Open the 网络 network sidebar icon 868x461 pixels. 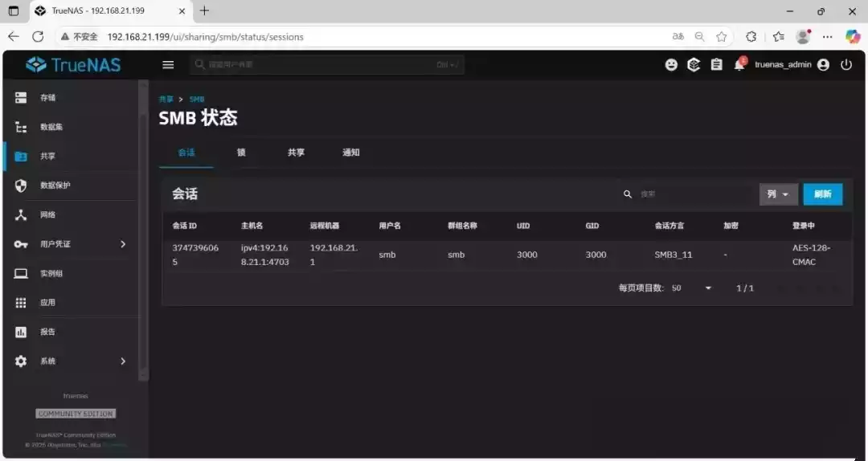coord(20,214)
